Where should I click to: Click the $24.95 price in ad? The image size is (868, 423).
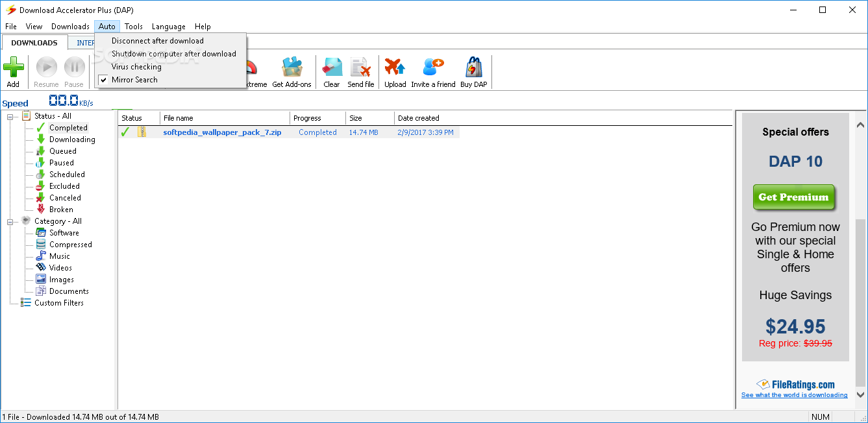(x=795, y=326)
